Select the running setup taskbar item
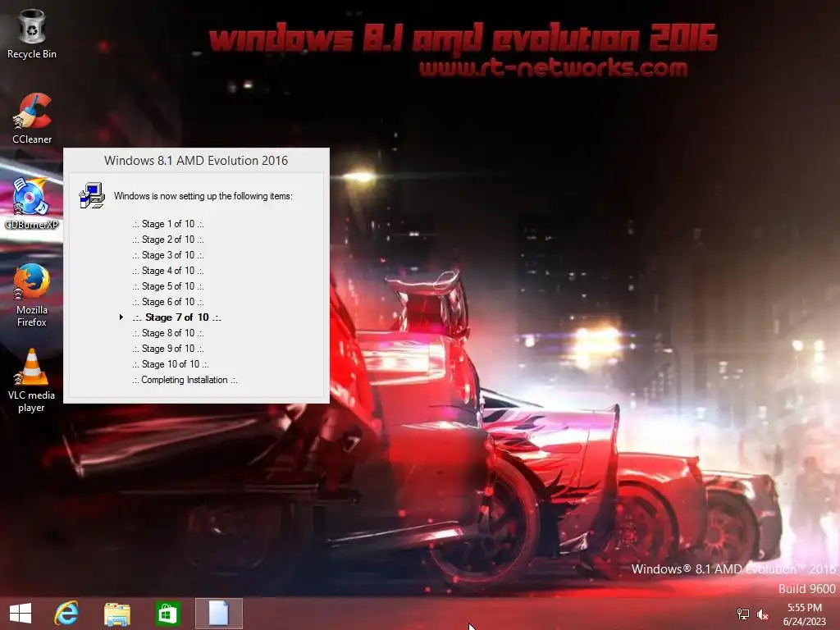This screenshot has width=840, height=630. [x=218, y=614]
